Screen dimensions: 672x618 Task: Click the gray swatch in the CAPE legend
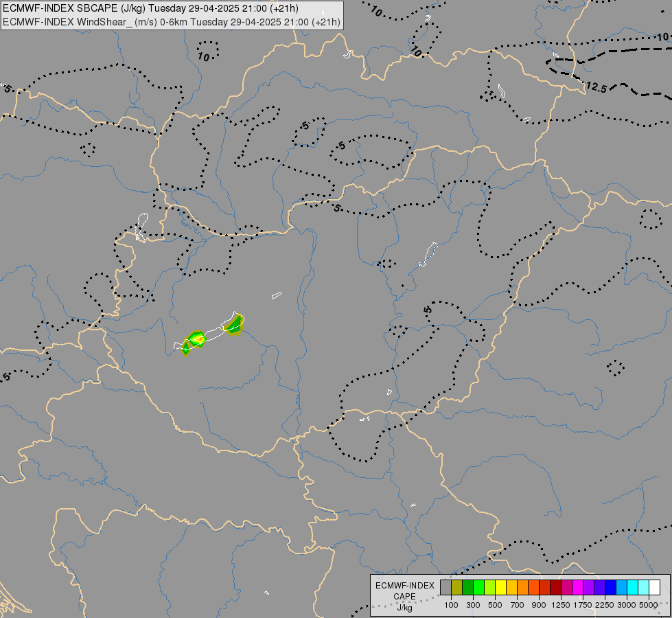[445, 588]
